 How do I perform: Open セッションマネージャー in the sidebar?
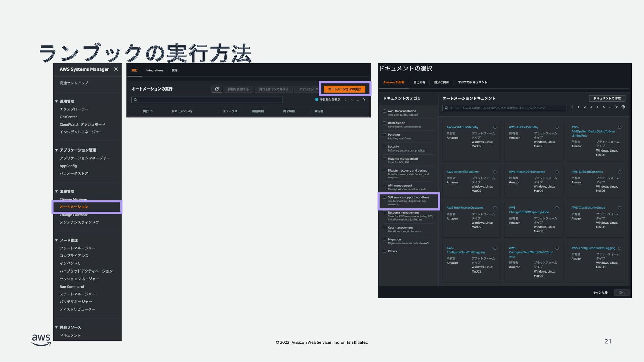pyautogui.click(x=79, y=279)
